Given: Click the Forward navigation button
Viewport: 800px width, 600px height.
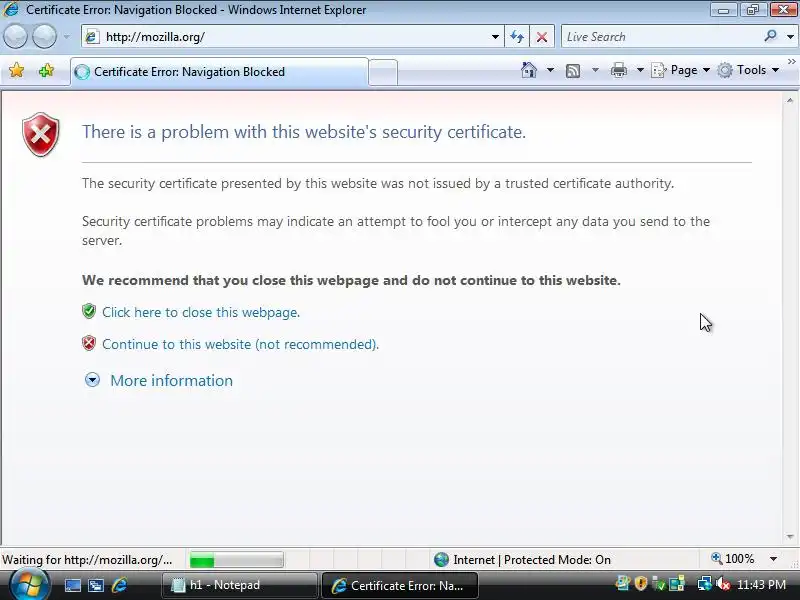Looking at the screenshot, I should [44, 37].
